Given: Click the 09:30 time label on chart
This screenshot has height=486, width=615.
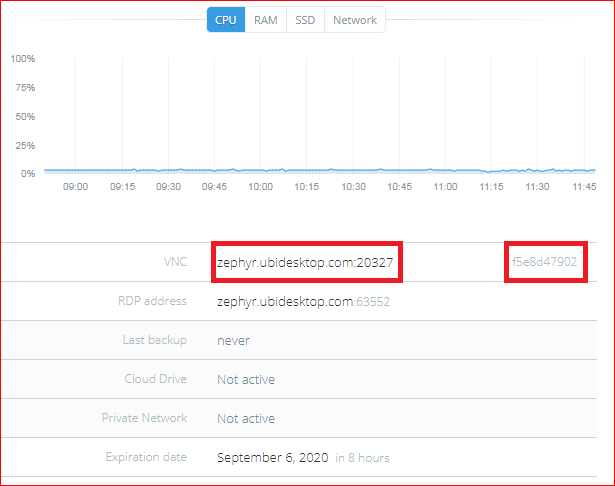Looking at the screenshot, I should 168,187.
